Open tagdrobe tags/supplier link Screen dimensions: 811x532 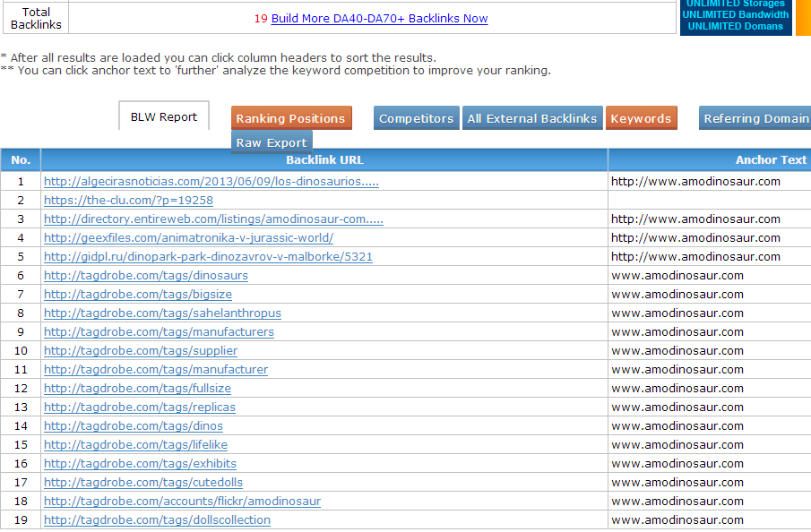coord(141,350)
